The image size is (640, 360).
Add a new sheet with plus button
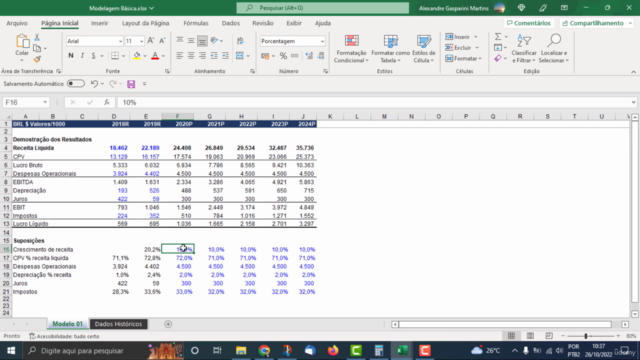pos(168,324)
